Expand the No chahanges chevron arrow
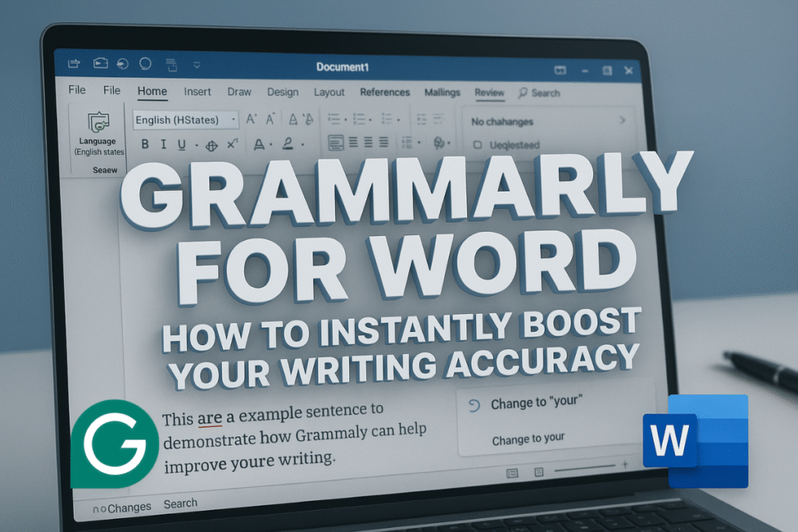This screenshot has height=532, width=798. [623, 121]
